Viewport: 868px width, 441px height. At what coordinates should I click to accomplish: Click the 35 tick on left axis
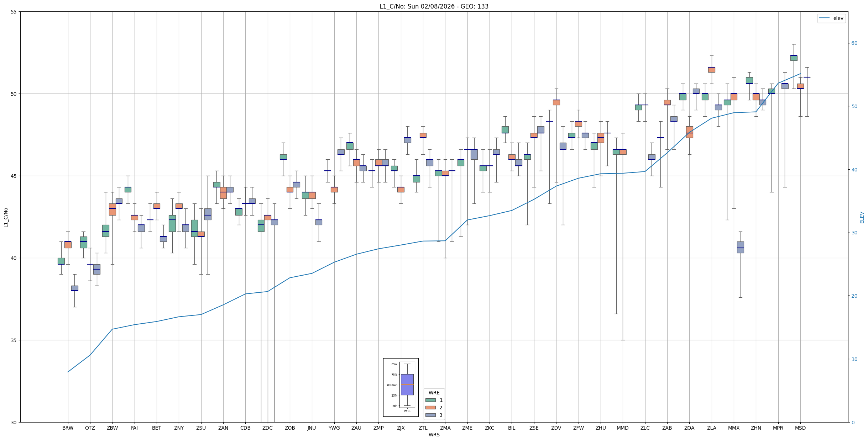pos(14,340)
